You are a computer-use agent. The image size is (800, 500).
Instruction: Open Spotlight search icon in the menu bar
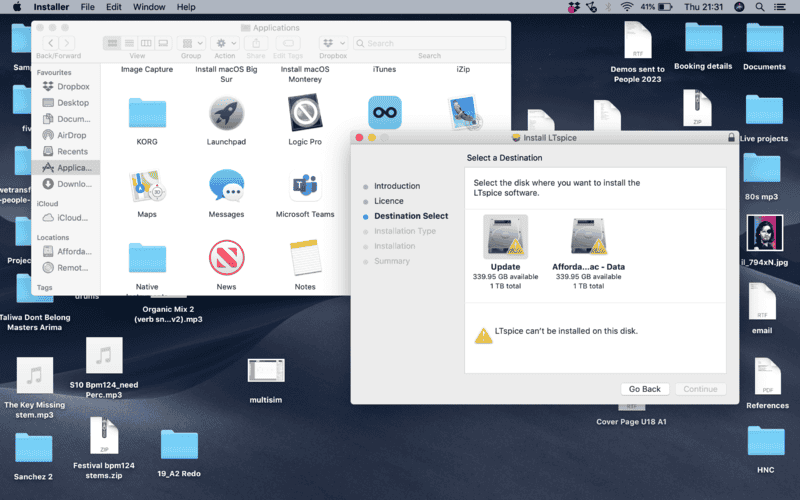760,7
